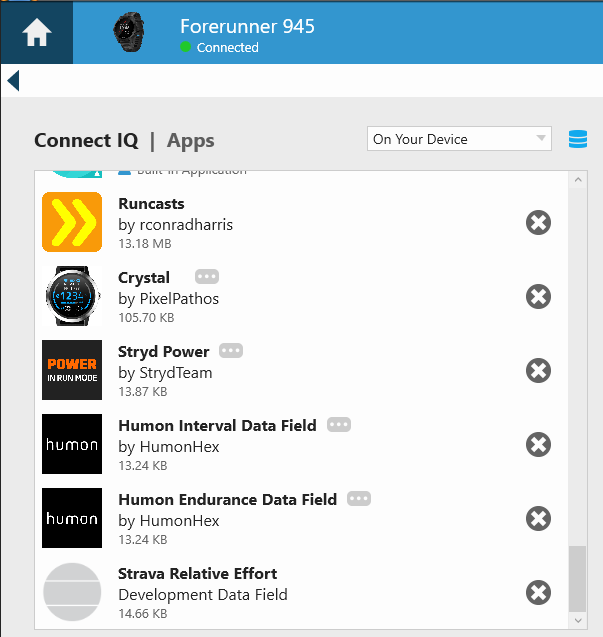Click the Forerunner 945 device name
603x637 pixels.
coord(247,26)
